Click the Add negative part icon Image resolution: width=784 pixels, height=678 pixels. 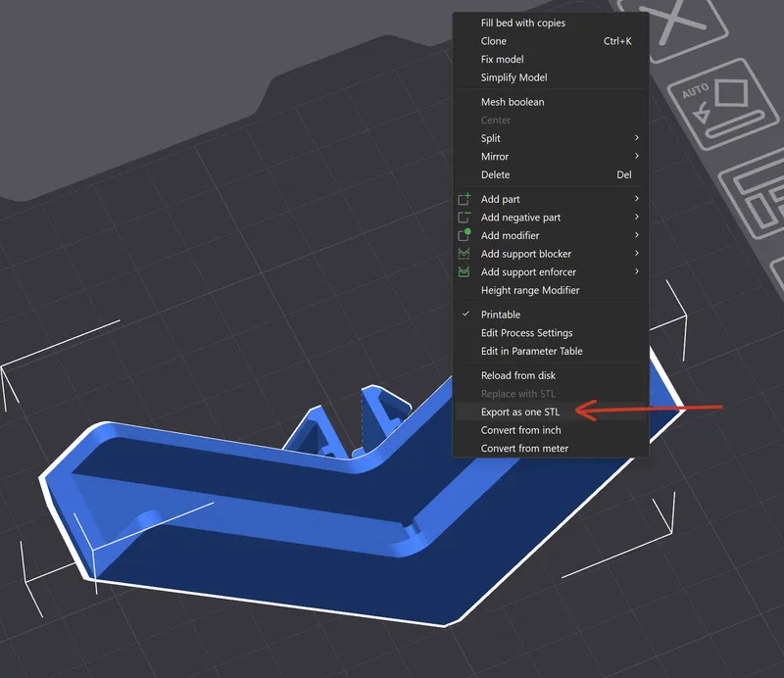coord(465,218)
